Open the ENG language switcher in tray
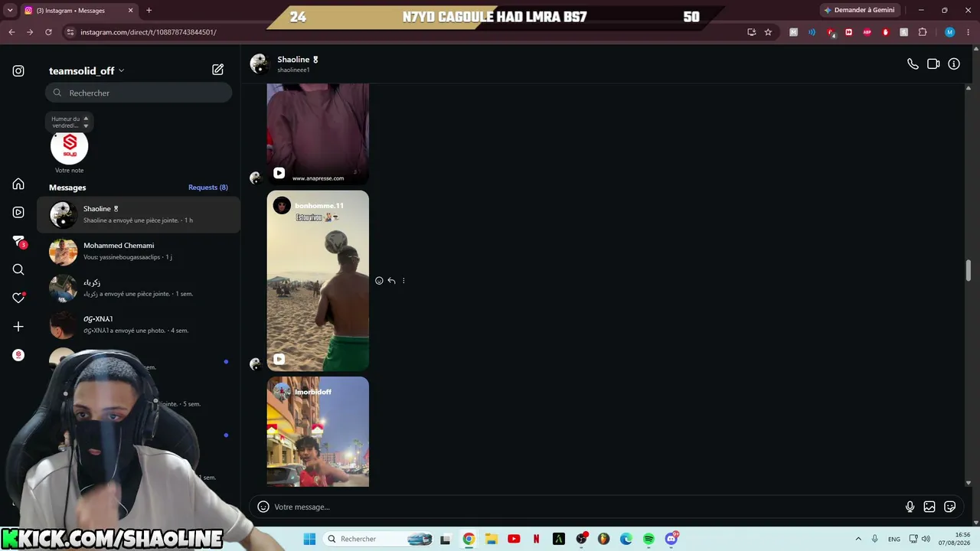The width and height of the screenshot is (980, 551). (894, 539)
